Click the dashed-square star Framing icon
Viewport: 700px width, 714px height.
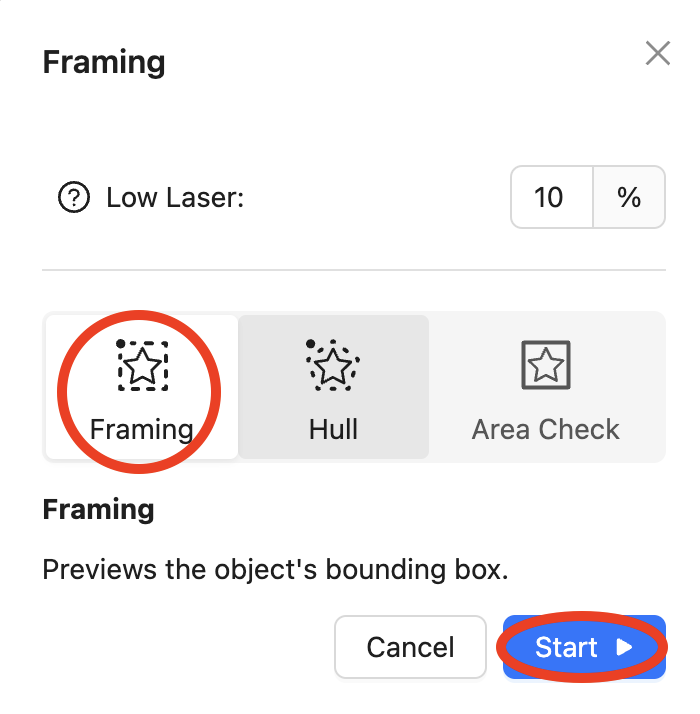[x=143, y=365]
